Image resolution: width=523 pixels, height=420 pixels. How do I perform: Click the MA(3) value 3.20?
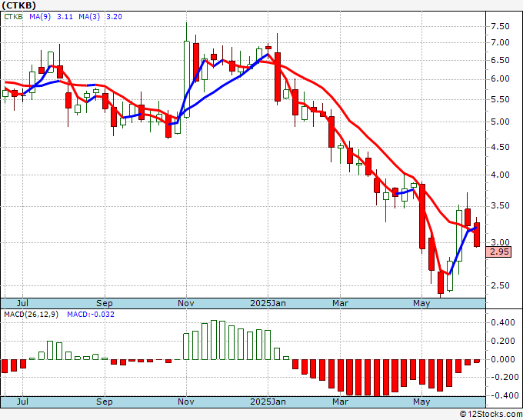114,16
